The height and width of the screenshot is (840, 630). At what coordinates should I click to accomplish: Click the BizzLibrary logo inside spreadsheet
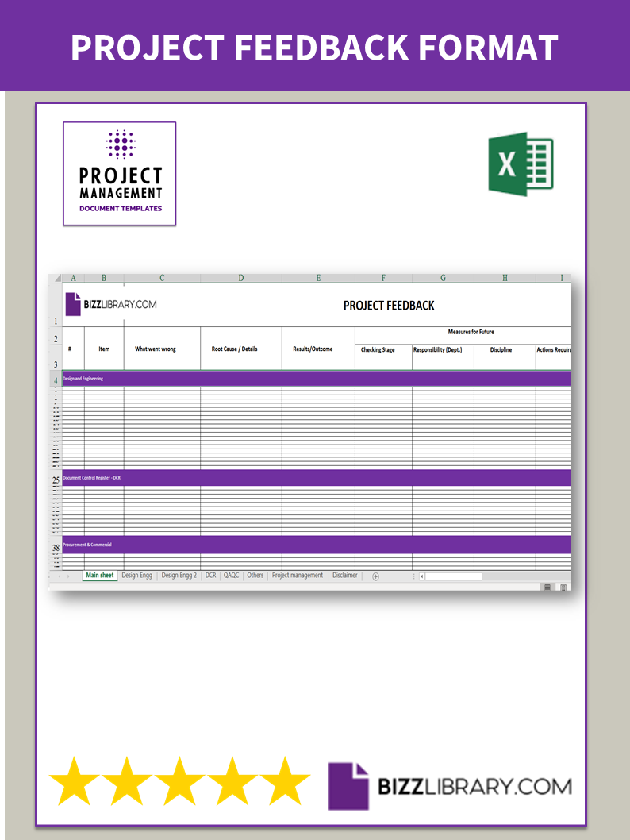coord(111,304)
